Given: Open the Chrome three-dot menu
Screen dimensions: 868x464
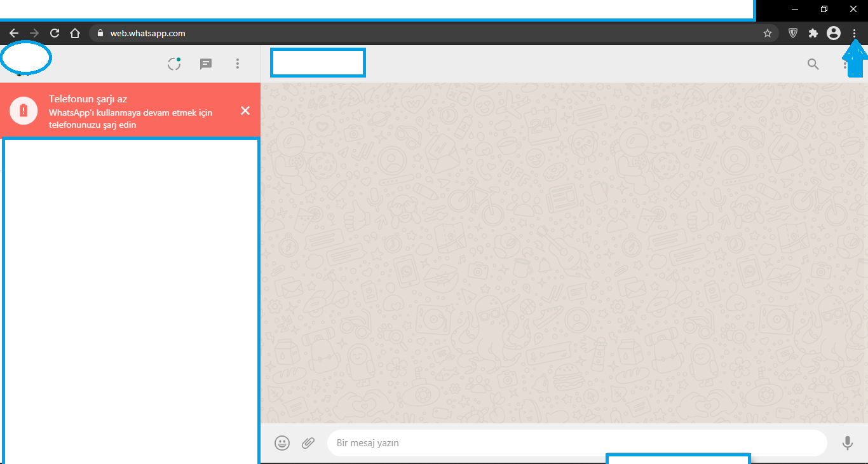Looking at the screenshot, I should click(x=855, y=33).
